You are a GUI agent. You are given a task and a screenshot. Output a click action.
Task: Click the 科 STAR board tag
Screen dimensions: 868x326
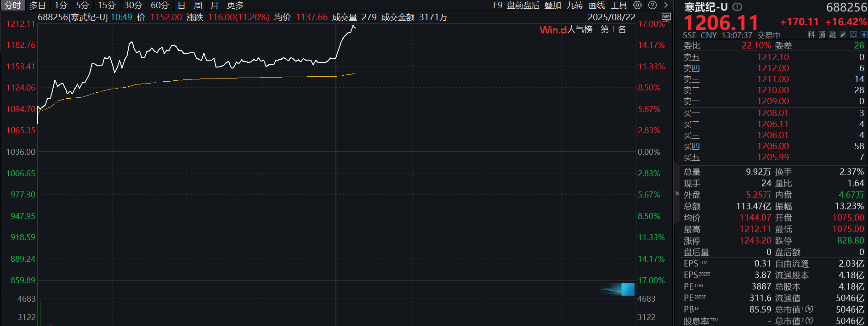coord(811,35)
